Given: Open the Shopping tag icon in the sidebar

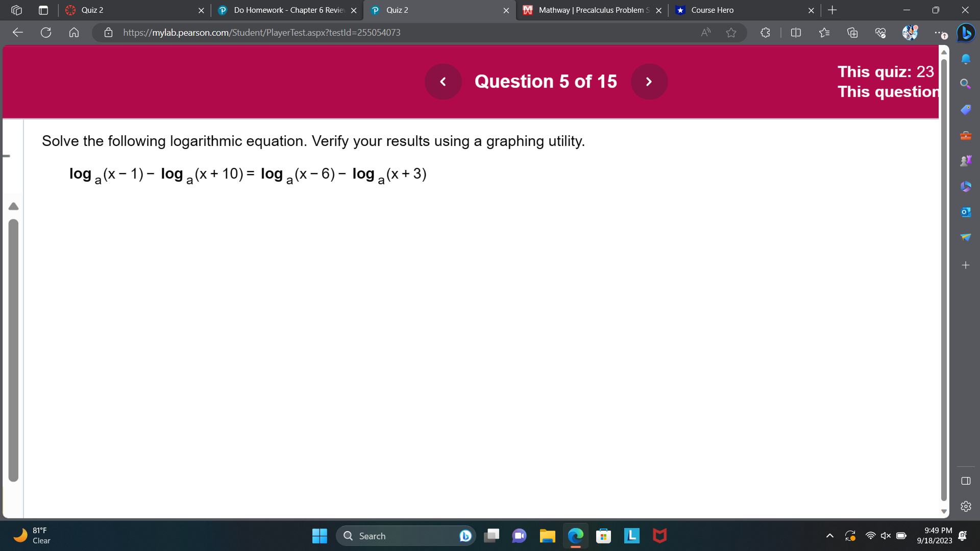Looking at the screenshot, I should 966,109.
